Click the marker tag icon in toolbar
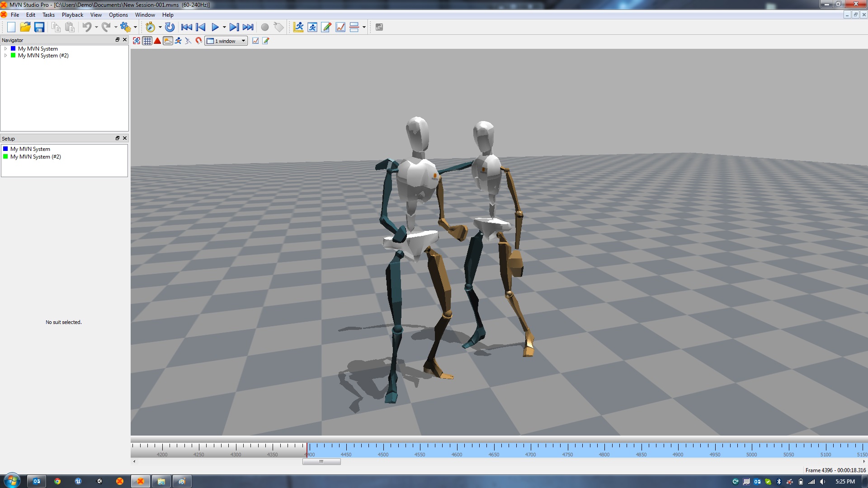Viewport: 868px width, 488px height. click(x=279, y=27)
